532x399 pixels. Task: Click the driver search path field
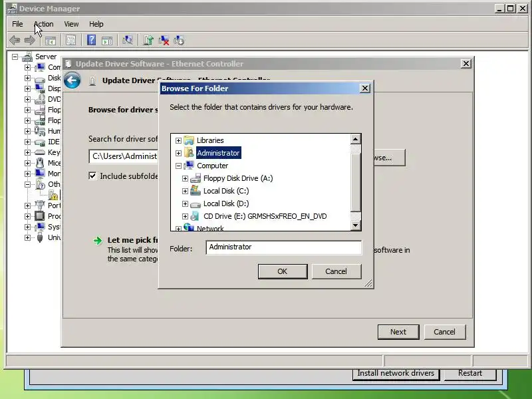point(124,156)
